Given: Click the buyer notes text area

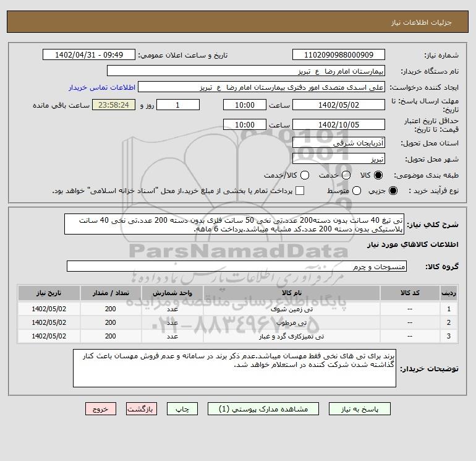Looking at the screenshot, I should [234, 368].
